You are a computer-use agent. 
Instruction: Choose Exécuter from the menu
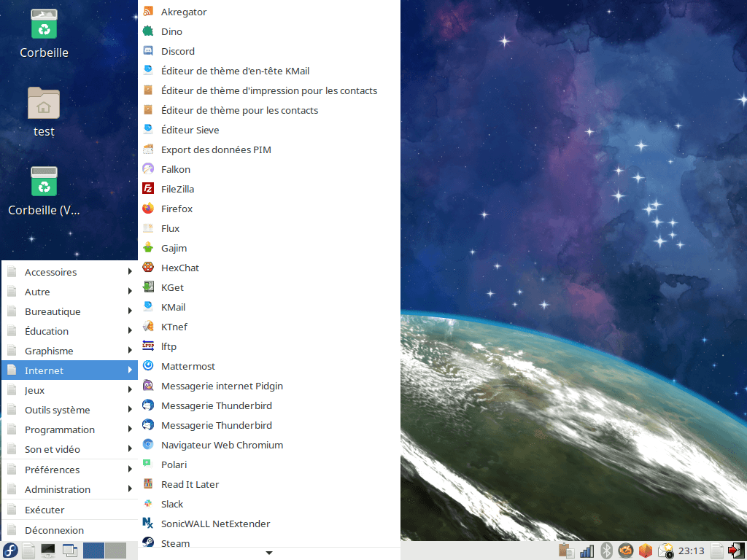click(69, 510)
